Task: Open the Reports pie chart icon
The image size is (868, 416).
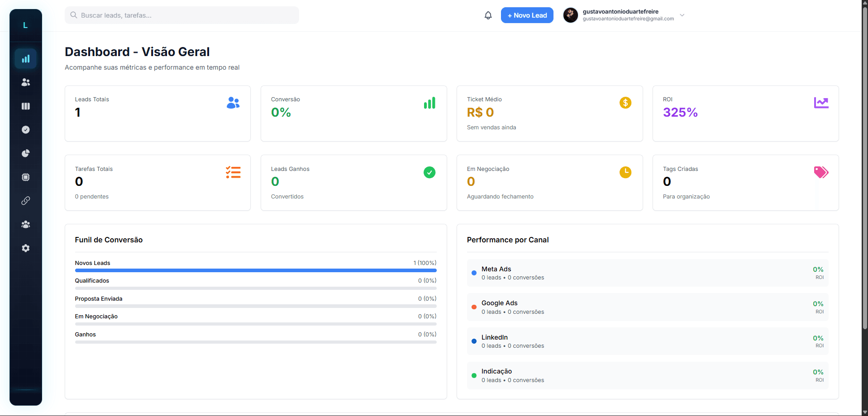Action: (x=25, y=153)
